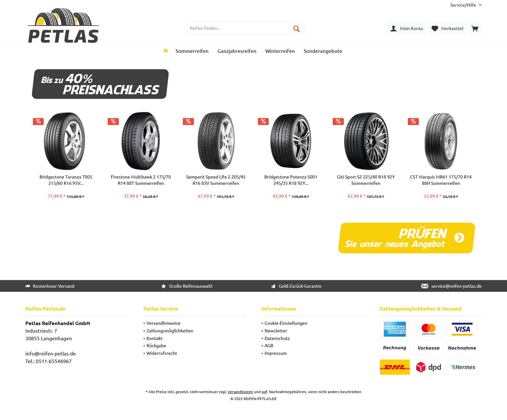
Task: Click the dpd shipping logo
Action: pos(428,367)
